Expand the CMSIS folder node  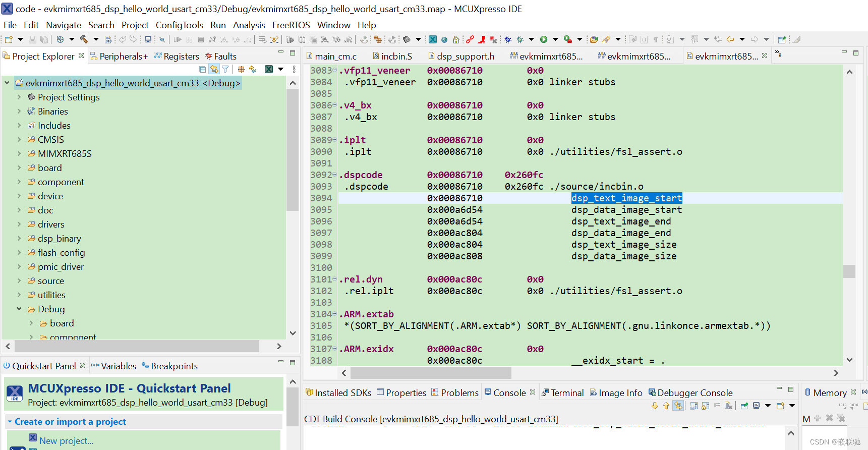pos(19,139)
